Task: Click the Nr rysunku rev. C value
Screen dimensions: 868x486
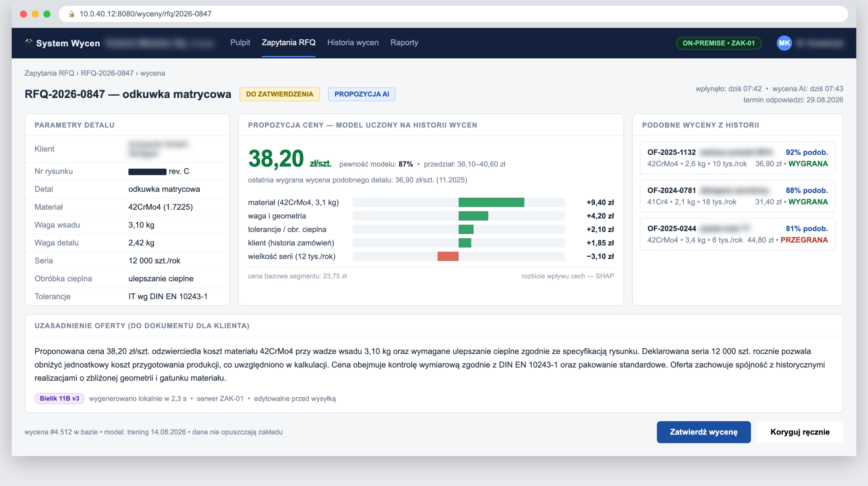Action: 159,171
